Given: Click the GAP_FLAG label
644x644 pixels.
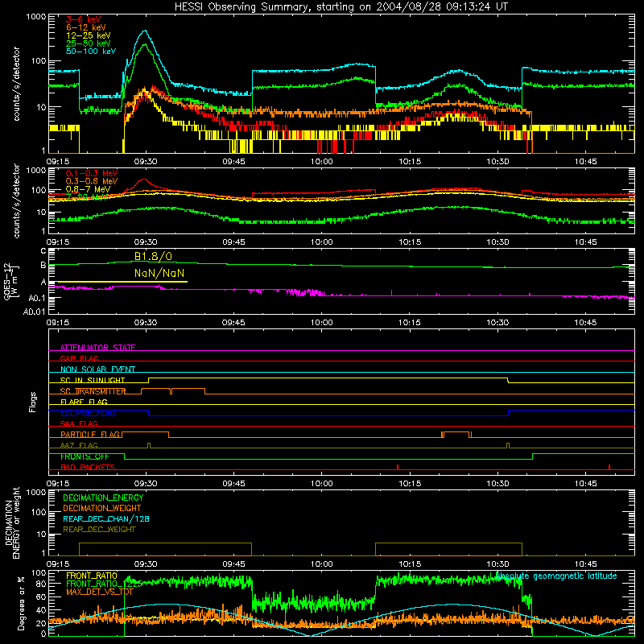Looking at the screenshot, I should tap(79, 358).
